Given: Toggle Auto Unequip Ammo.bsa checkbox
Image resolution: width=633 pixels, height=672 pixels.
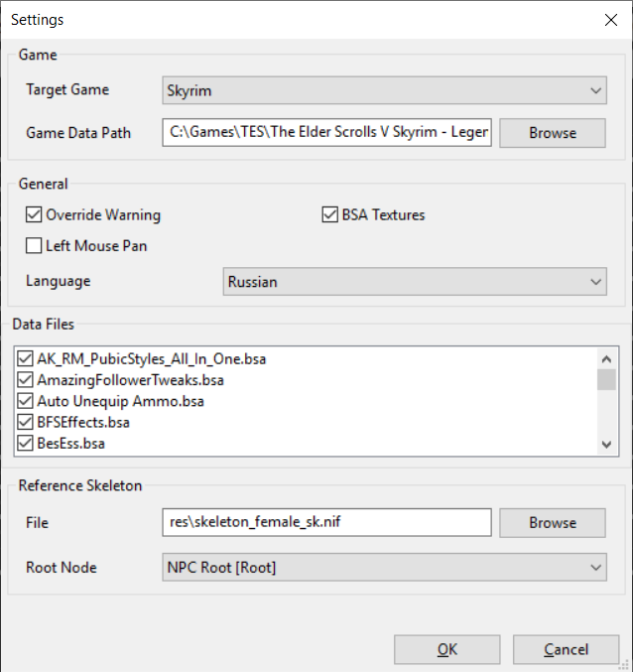Looking at the screenshot, I should pyautogui.click(x=26, y=401).
